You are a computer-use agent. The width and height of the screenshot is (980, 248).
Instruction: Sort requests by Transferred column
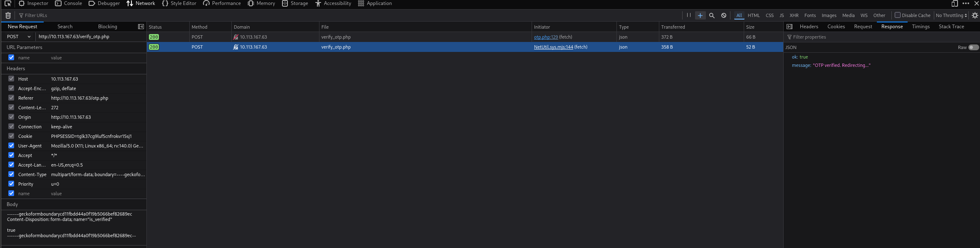click(701, 27)
